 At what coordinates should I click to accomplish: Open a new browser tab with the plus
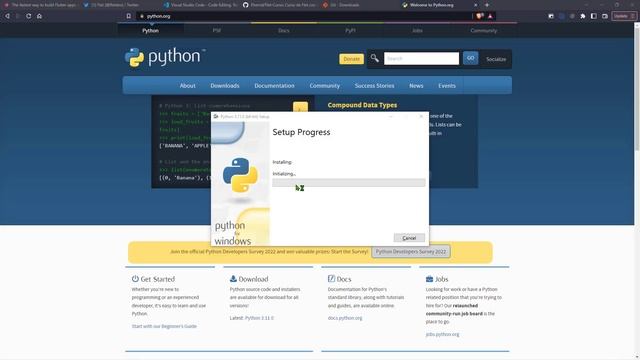[x=487, y=5]
